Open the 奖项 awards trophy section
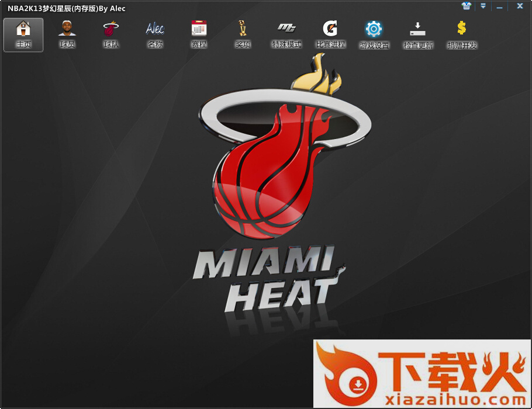Image resolution: width=532 pixels, height=409 pixels. (243, 35)
